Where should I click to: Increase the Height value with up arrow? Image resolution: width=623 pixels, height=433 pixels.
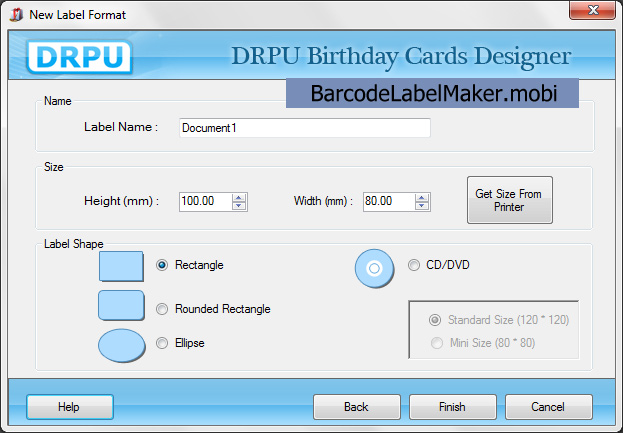tap(239, 197)
